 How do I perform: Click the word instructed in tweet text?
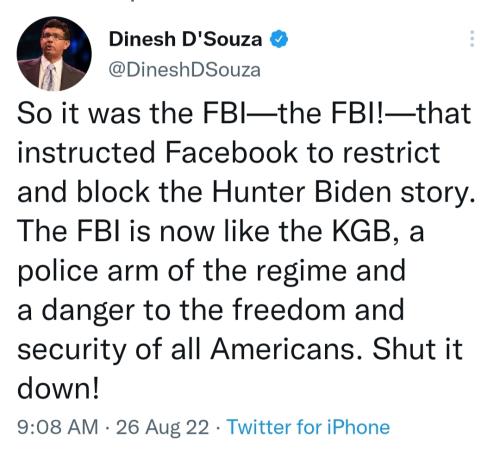86,152
